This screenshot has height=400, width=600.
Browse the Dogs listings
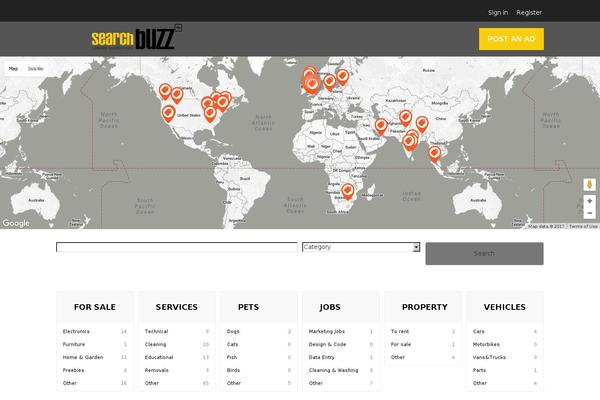233,331
